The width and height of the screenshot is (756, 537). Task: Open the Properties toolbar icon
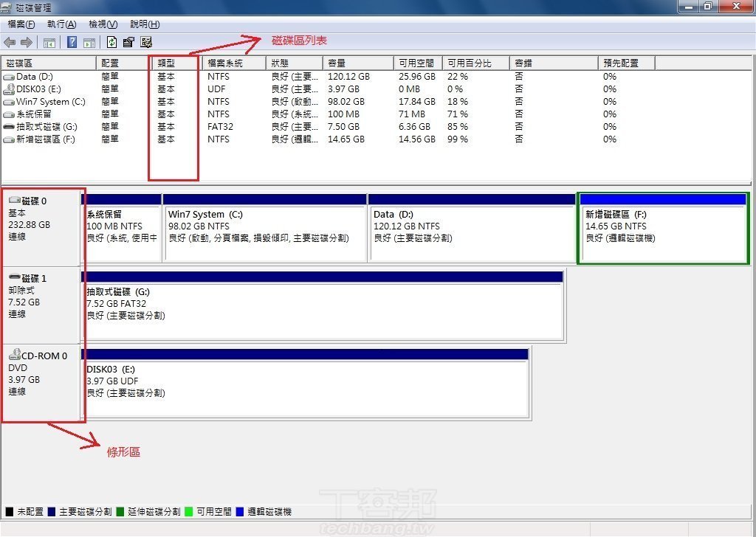[128, 42]
